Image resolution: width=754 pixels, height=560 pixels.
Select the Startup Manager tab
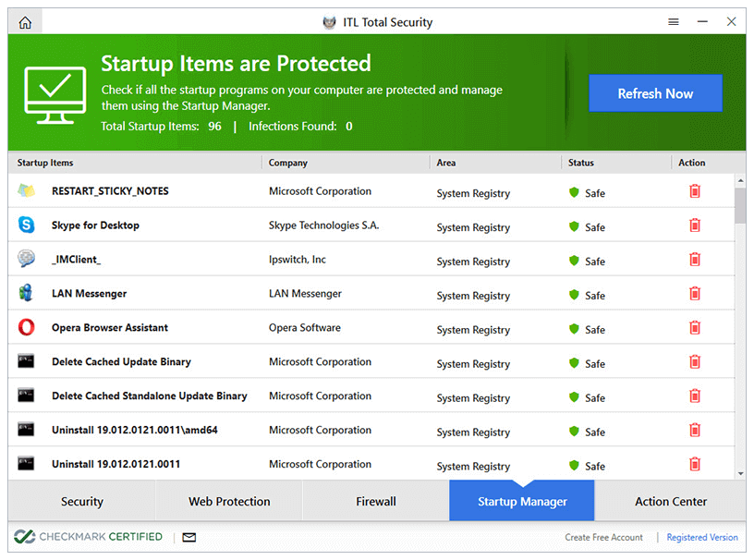[x=522, y=501]
